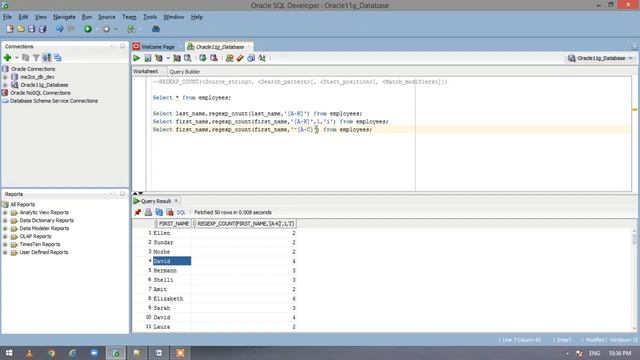
Task: Select the Worksheet tab
Action: [146, 71]
